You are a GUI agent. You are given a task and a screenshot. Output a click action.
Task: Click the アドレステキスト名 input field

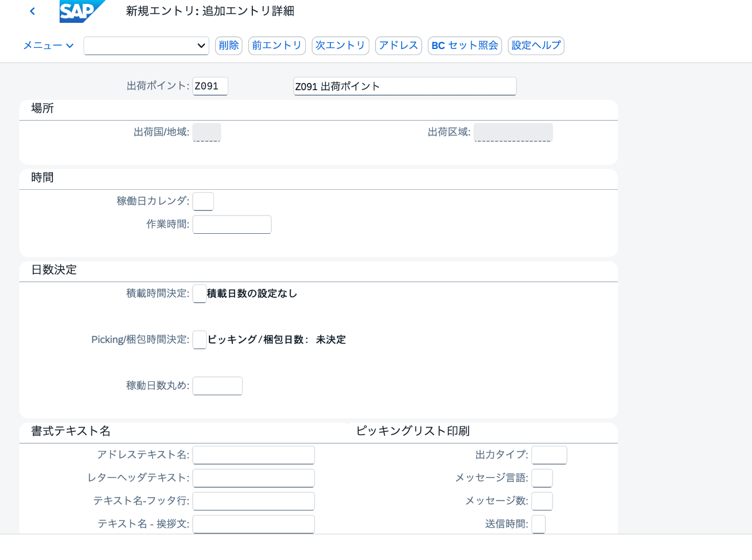pos(253,455)
